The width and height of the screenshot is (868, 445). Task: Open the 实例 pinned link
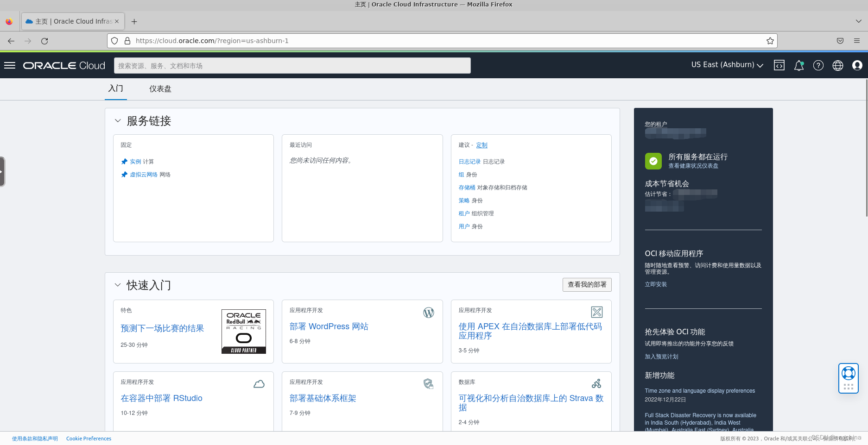tap(135, 162)
